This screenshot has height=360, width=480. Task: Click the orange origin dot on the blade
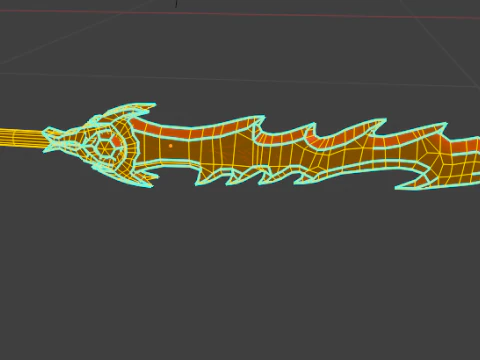click(x=171, y=146)
